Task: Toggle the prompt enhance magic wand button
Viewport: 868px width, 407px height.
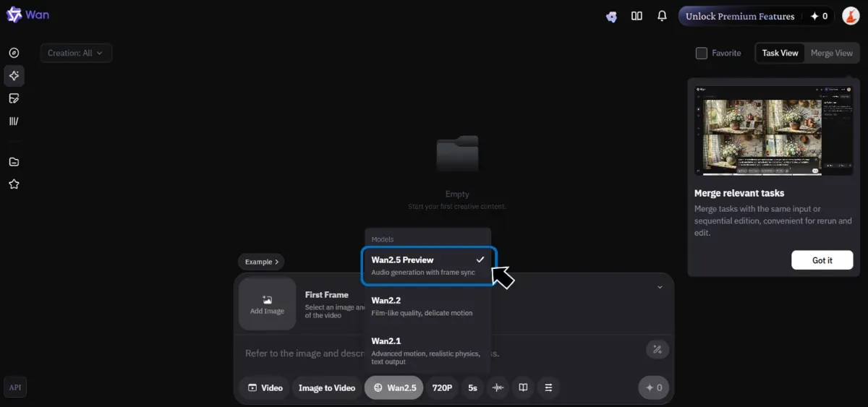Action: (x=657, y=350)
